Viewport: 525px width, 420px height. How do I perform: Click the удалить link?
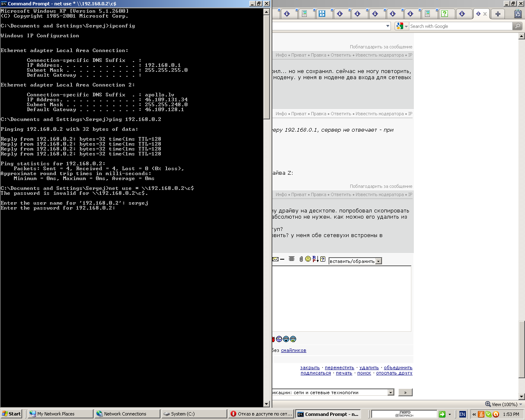pyautogui.click(x=369, y=367)
